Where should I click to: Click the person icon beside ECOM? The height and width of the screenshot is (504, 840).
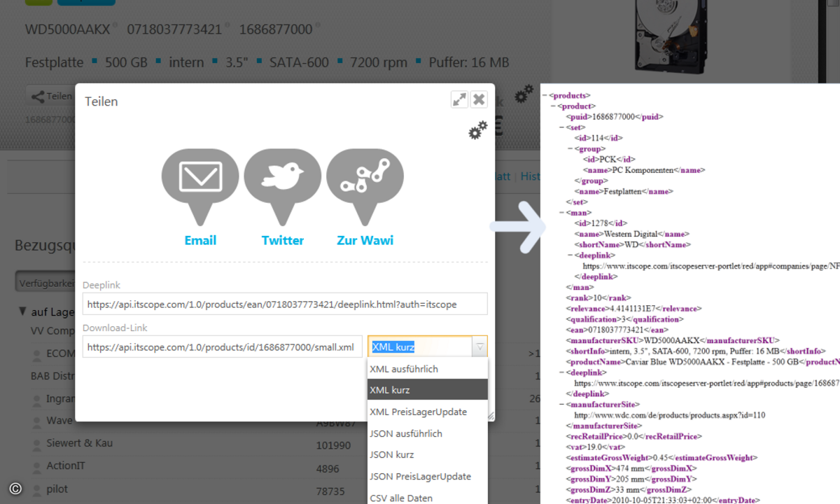(37, 355)
